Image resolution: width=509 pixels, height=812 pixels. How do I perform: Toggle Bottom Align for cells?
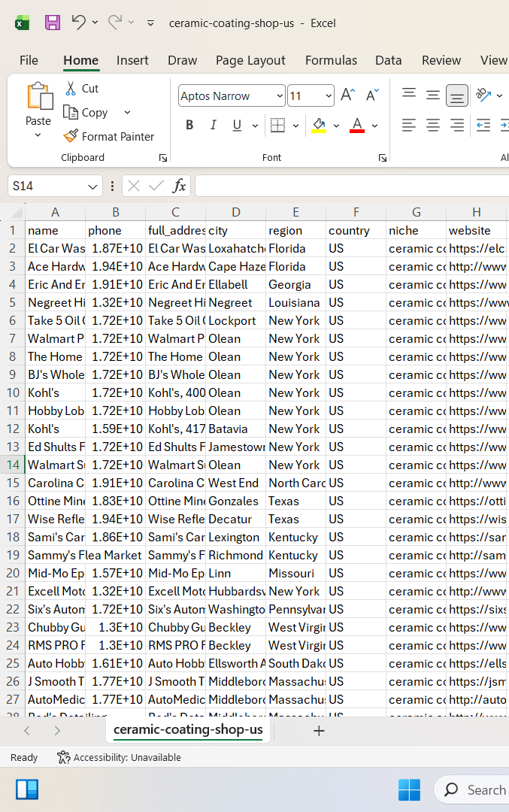[456, 95]
